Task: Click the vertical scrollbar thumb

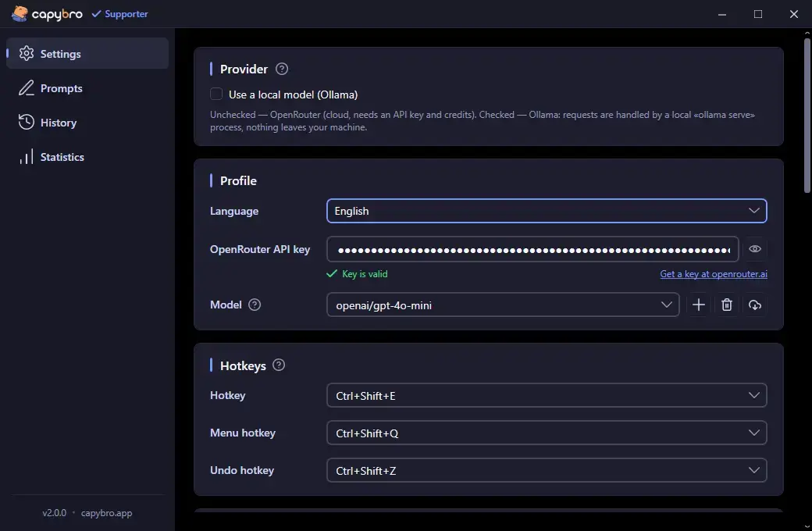Action: coord(807,115)
